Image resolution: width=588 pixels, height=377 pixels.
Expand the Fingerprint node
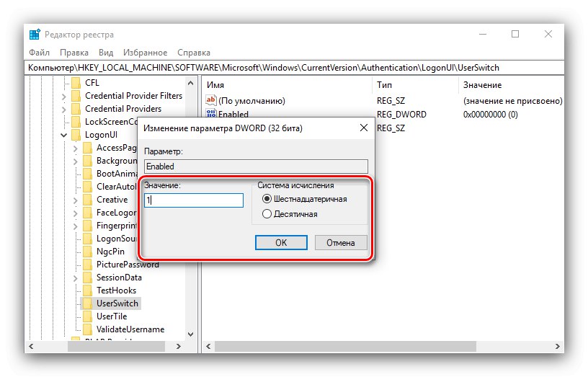coord(76,226)
